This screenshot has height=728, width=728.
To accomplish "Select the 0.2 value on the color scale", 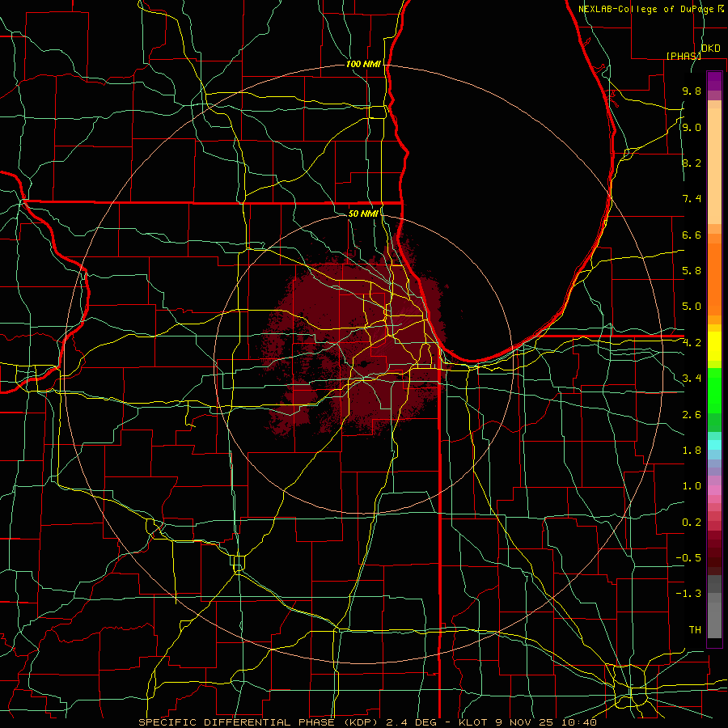I will 692,522.
